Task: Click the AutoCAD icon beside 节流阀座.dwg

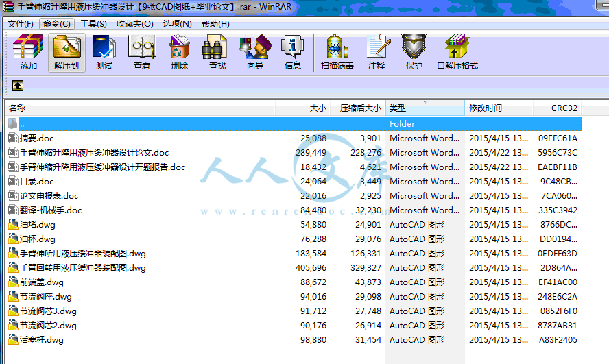Action: tap(13, 296)
